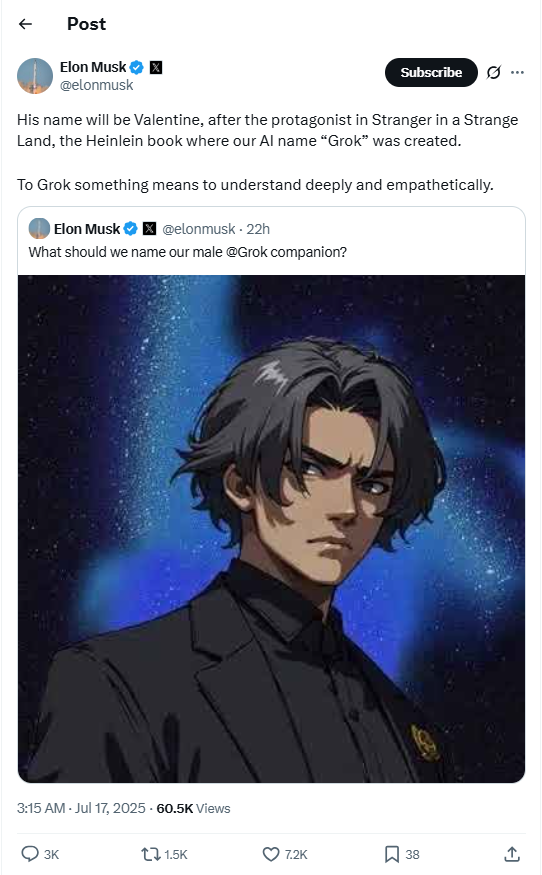Open the anime character image
542x875 pixels.
(x=271, y=528)
